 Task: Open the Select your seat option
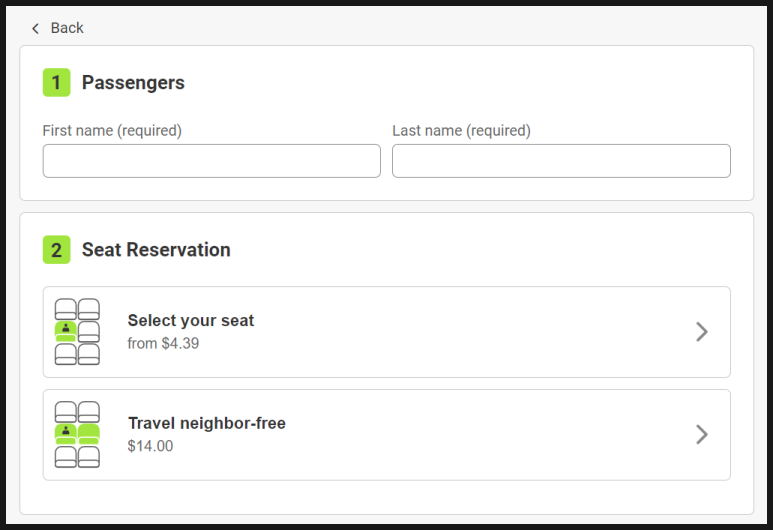[190, 321]
